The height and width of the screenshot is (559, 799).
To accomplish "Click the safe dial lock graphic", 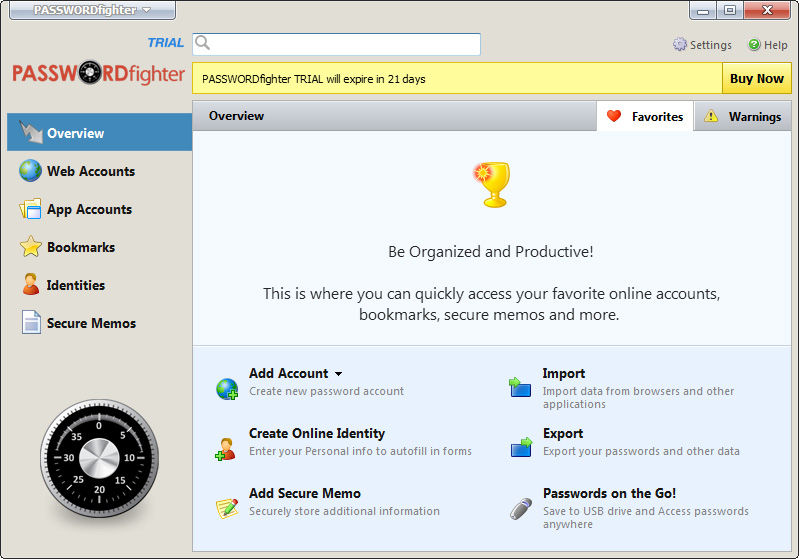I will pos(99,458).
